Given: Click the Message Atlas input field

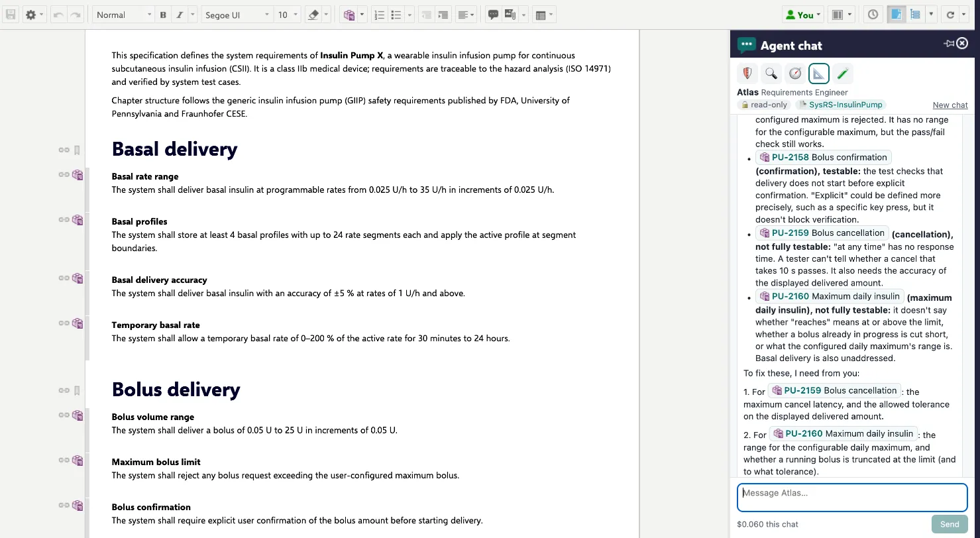Looking at the screenshot, I should pyautogui.click(x=852, y=498).
